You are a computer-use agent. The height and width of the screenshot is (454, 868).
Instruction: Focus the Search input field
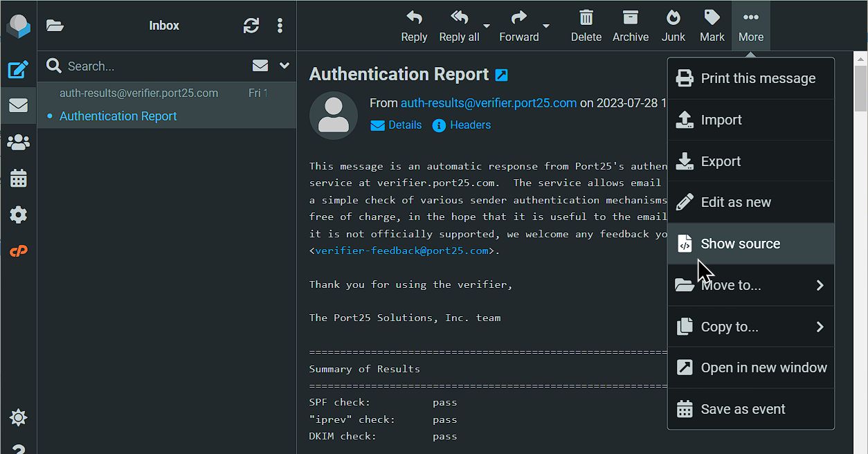(x=156, y=66)
